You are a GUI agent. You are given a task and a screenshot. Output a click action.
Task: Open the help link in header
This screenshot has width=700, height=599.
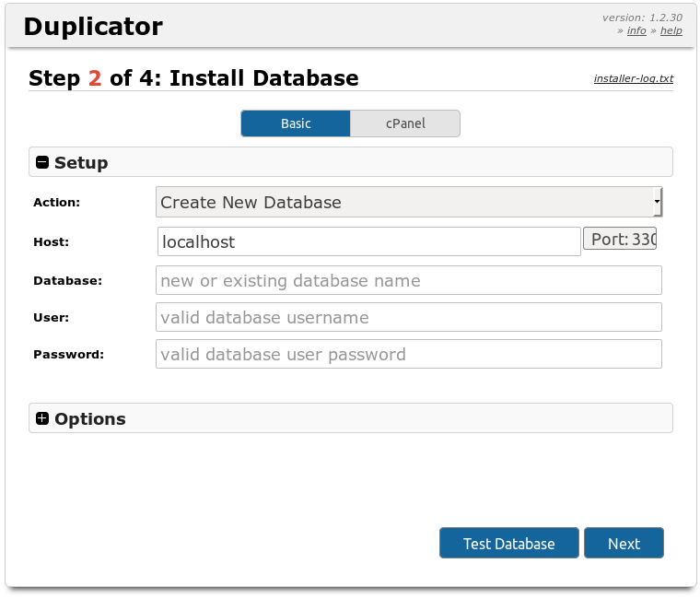click(x=671, y=30)
